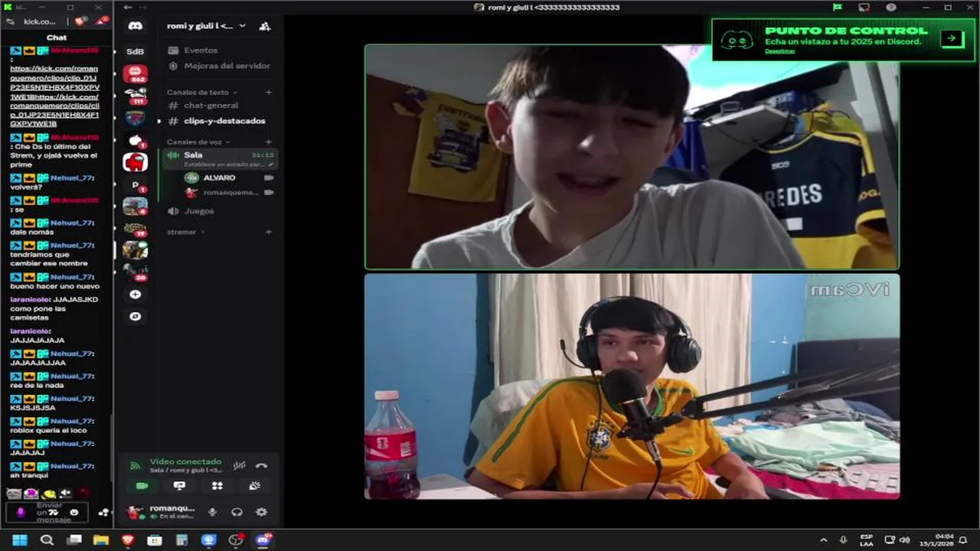Image resolution: width=980 pixels, height=551 pixels.
Task: Click the invite members icon beside server name
Action: [264, 26]
